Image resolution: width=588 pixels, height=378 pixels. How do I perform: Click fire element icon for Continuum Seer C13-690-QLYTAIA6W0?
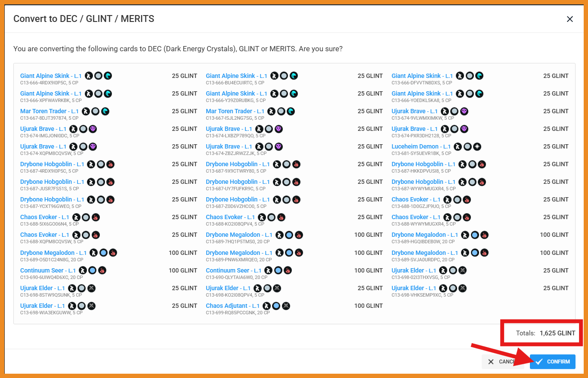[x=288, y=270]
